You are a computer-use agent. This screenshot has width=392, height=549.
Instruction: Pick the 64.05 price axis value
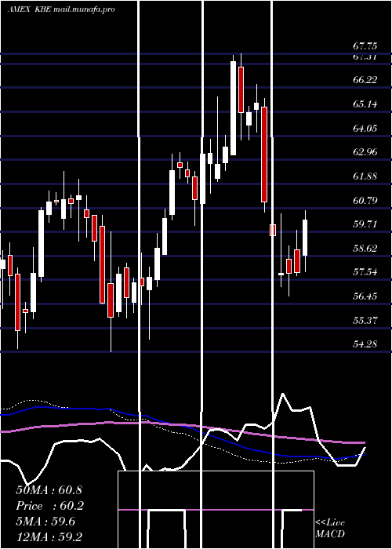(365, 128)
